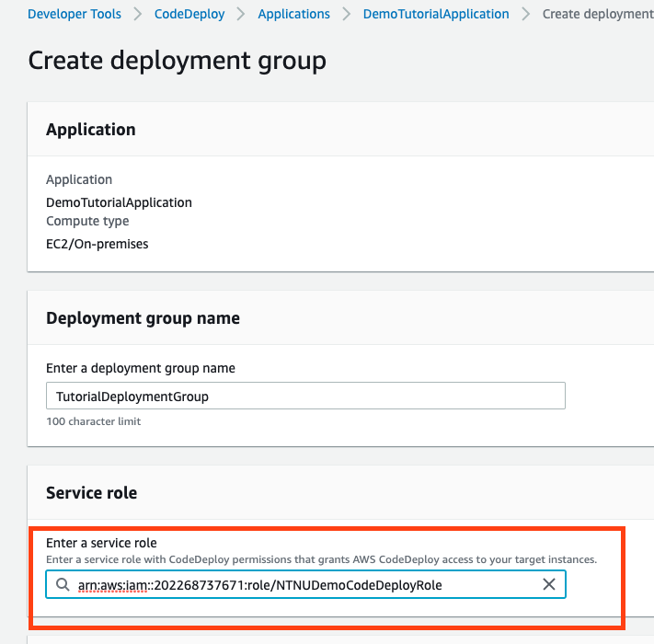The width and height of the screenshot is (654, 644).
Task: Go to CodeDeploy breadcrumb link
Action: pos(189,14)
